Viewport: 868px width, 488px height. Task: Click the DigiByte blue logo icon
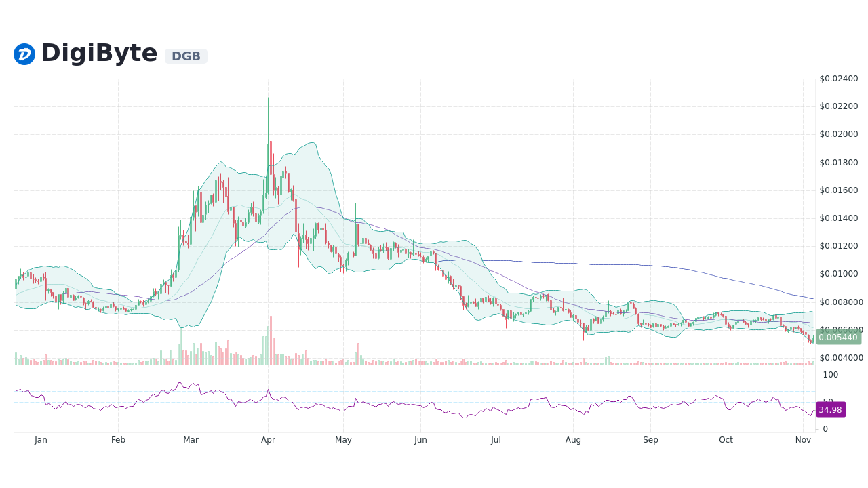24,54
